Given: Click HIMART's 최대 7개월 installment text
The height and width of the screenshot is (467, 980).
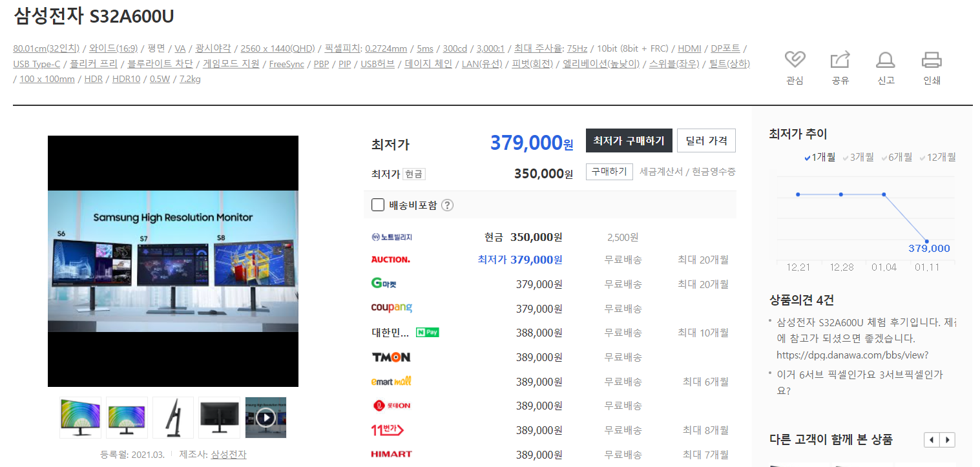Looking at the screenshot, I should click(x=705, y=454).
